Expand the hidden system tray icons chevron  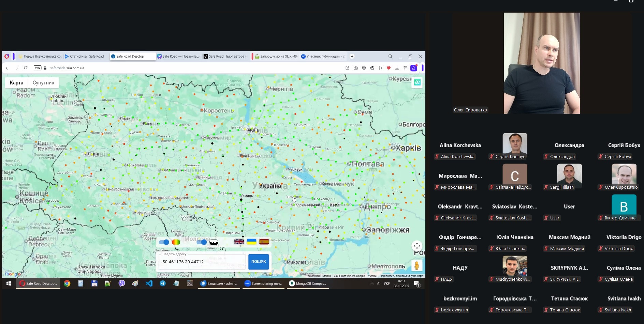pos(372,283)
